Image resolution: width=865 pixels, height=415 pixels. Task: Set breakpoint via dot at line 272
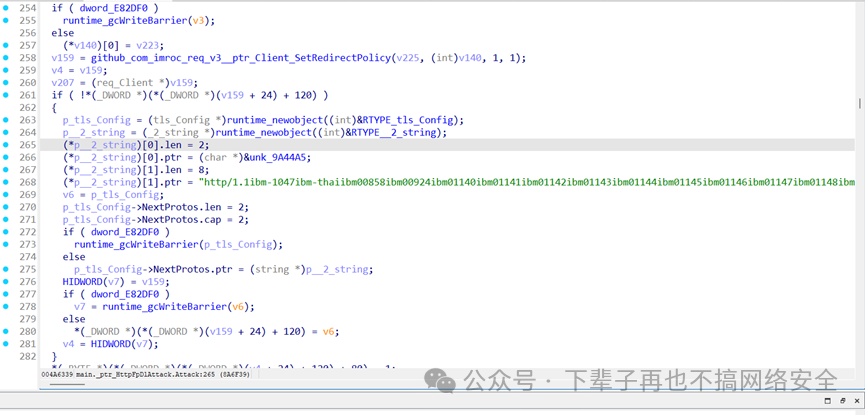tap(6, 232)
